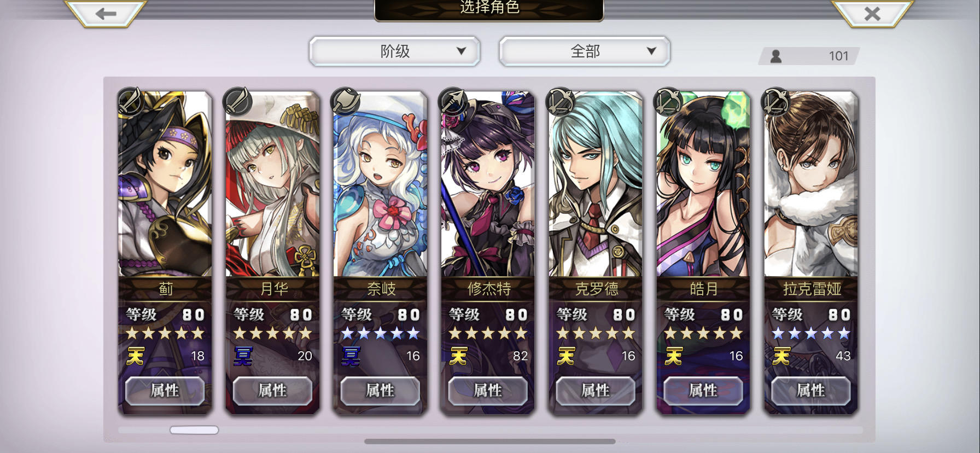Screen dimensions: 980x453
Task: Click the character count person icon
Action: [775, 56]
